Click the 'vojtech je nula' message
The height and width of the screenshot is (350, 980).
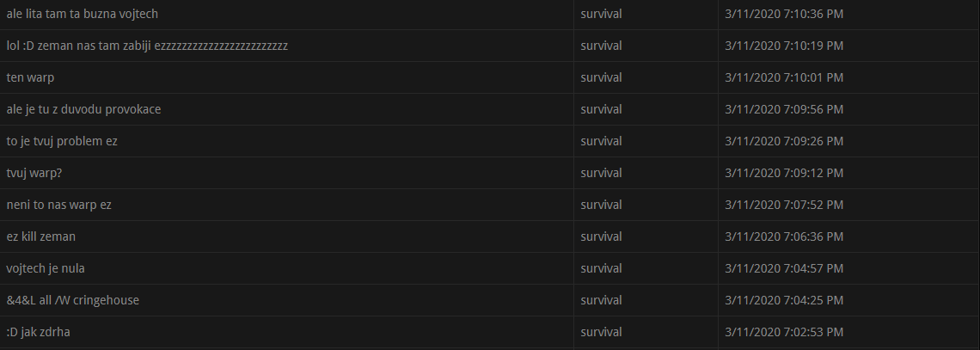45,269
